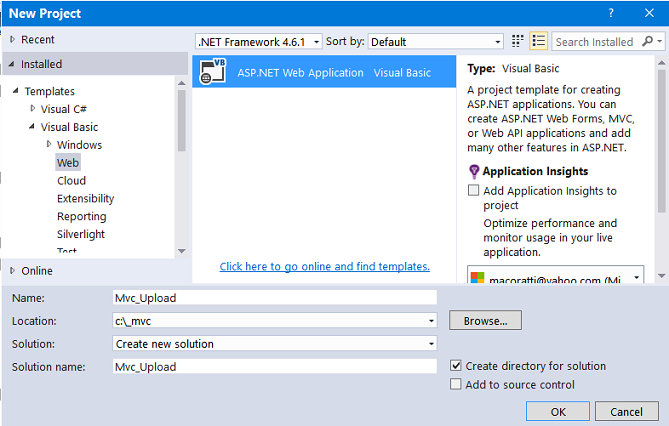Screen dimensions: 669x426
Task: Select the Windows template category
Action: pos(79,145)
